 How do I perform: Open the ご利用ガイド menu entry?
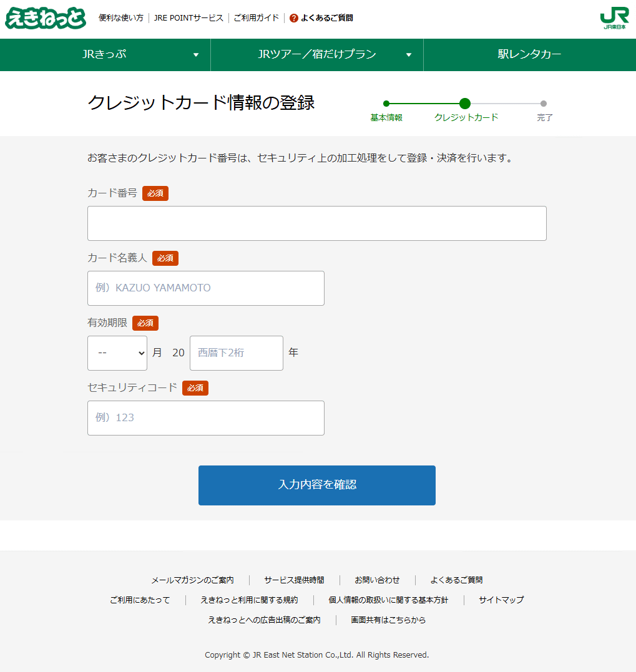tap(256, 18)
